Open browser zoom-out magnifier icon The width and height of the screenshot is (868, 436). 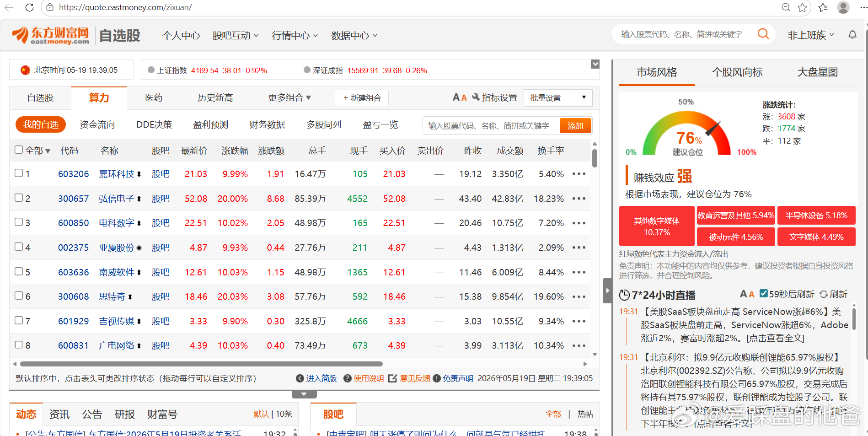tap(786, 7)
